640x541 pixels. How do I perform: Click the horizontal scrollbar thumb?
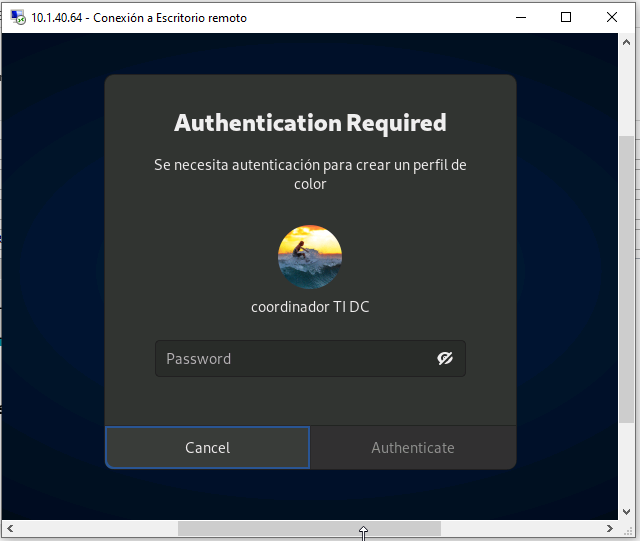click(308, 528)
